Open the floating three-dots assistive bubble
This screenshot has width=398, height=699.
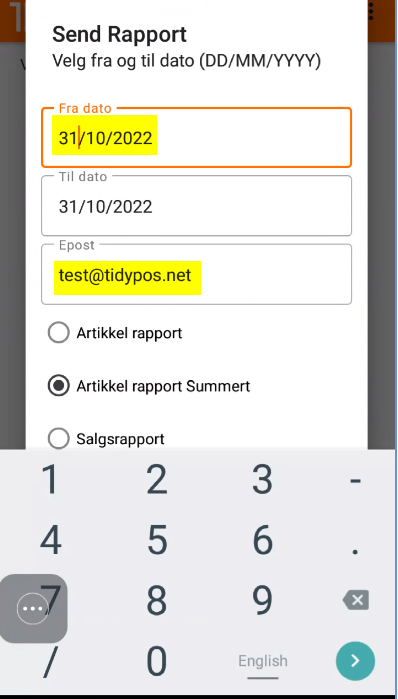pyautogui.click(x=32, y=608)
